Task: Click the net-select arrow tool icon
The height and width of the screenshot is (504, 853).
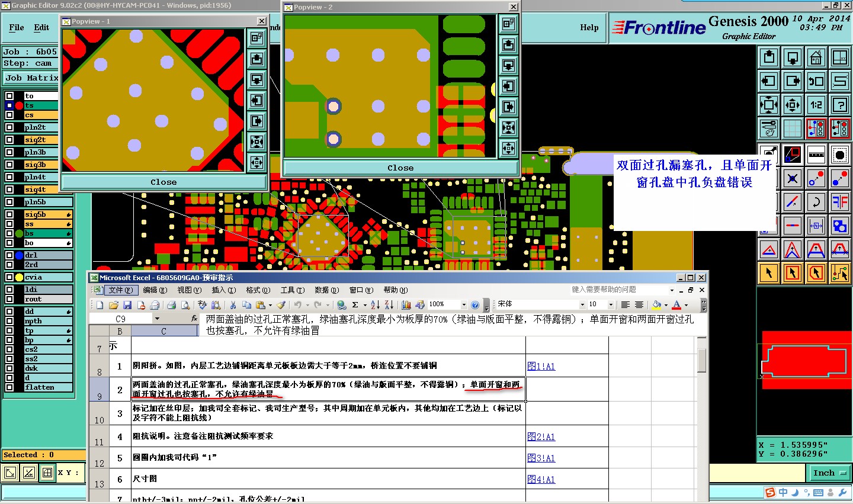Action: tap(840, 273)
